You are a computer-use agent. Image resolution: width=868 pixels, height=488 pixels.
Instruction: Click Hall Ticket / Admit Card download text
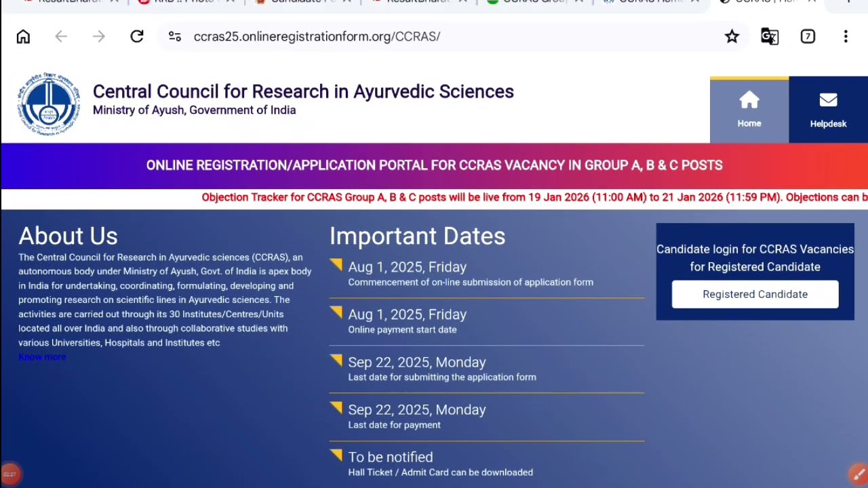440,472
